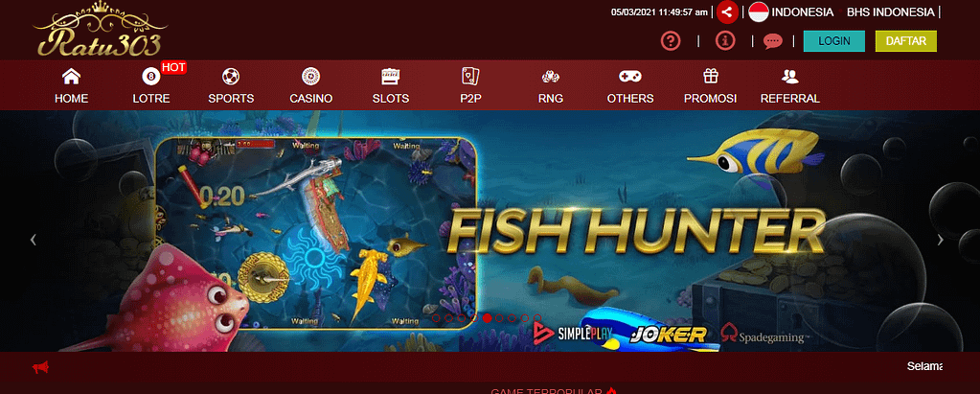
Task: Click the date and time text
Action: coord(659,12)
